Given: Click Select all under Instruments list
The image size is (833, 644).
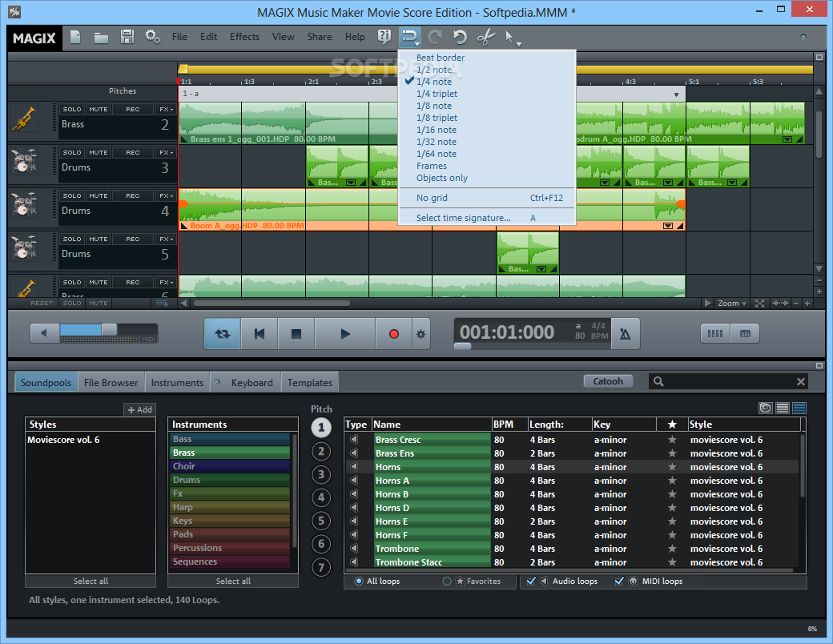Looking at the screenshot, I should (233, 582).
